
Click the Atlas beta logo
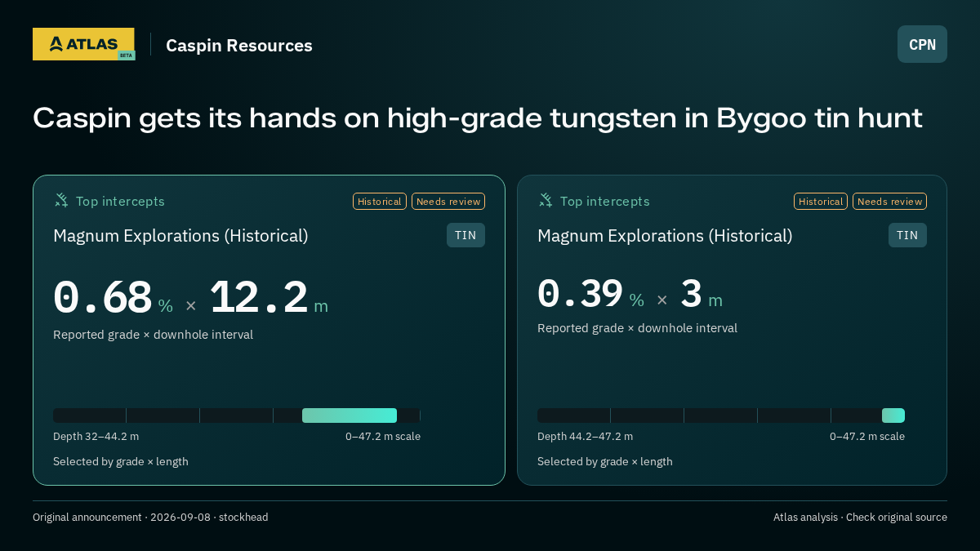(x=84, y=44)
